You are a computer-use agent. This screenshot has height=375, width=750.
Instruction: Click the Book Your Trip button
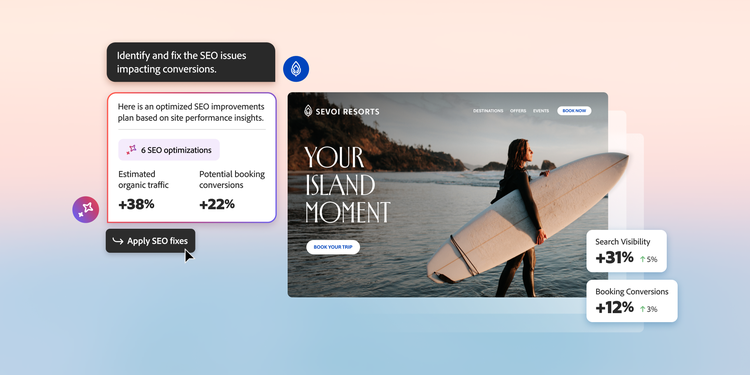(333, 247)
